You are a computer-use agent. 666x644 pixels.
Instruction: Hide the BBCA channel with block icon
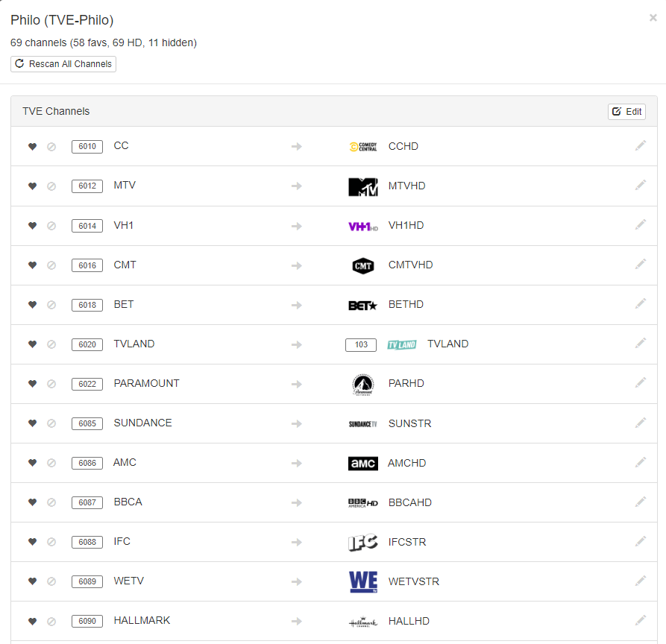[x=51, y=502]
